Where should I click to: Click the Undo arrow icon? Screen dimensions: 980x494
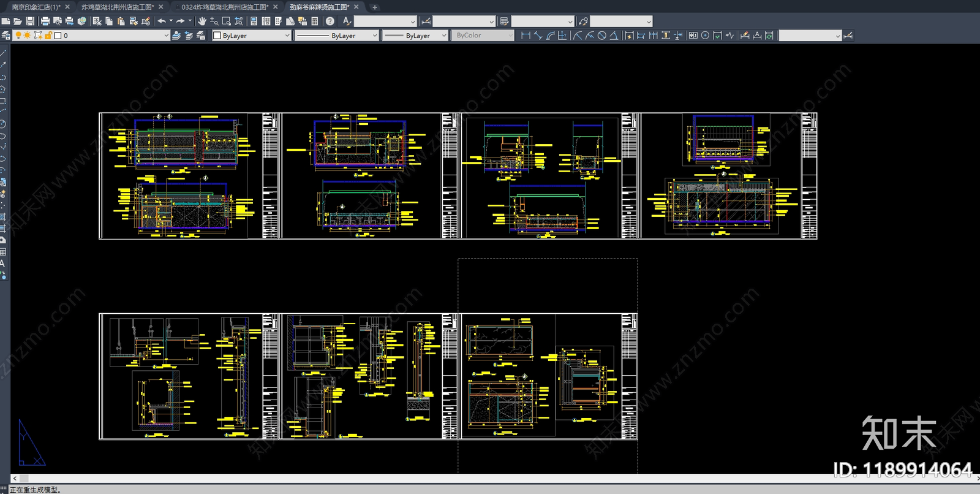click(162, 21)
